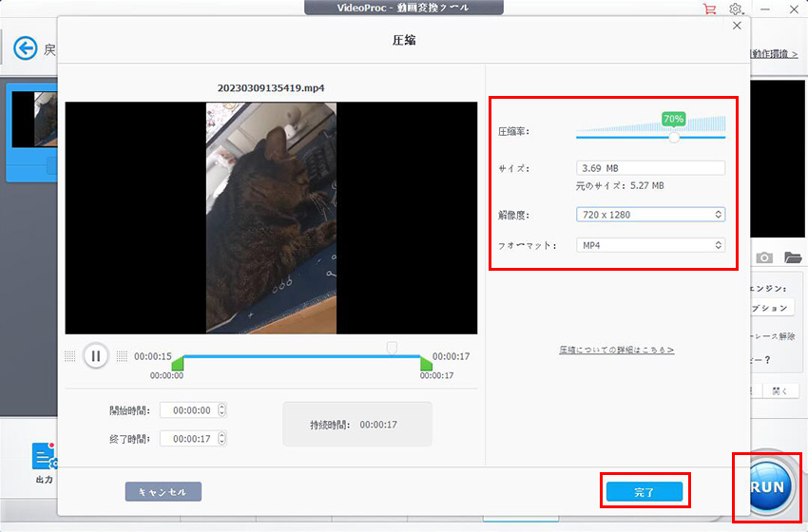Click the step-forward grid icon right of pause

point(121,356)
